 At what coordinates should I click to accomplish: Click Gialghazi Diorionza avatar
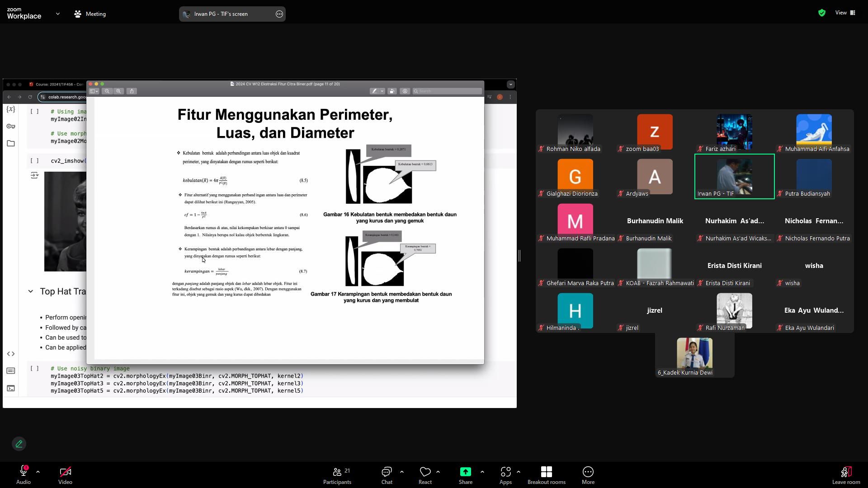575,176
